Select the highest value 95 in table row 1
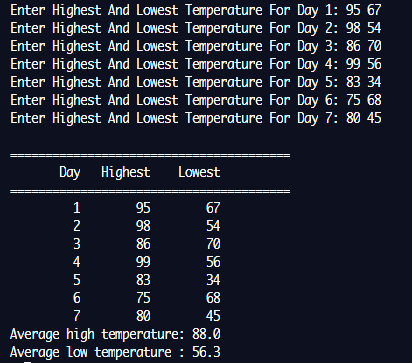Viewport: 412px width, 363px height. pyautogui.click(x=143, y=208)
